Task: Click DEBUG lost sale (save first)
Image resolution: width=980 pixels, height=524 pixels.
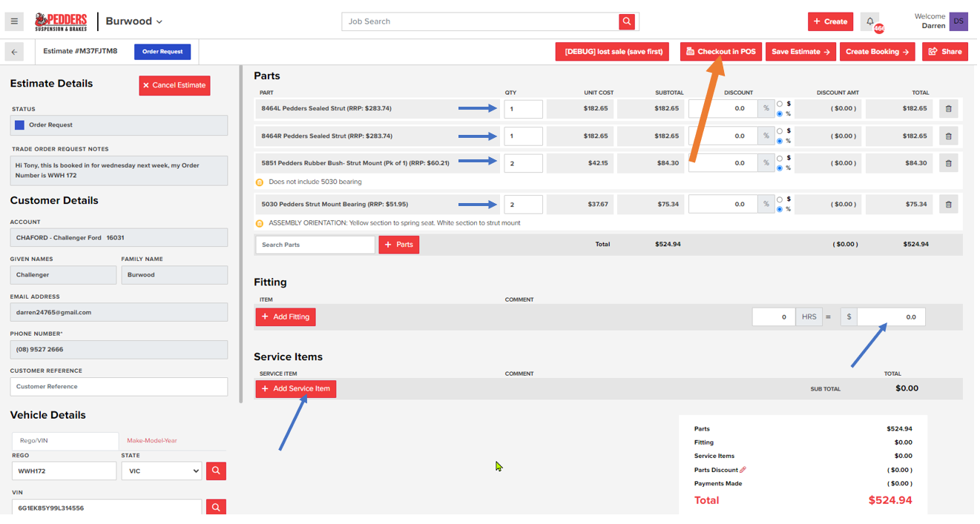Action: 613,52
